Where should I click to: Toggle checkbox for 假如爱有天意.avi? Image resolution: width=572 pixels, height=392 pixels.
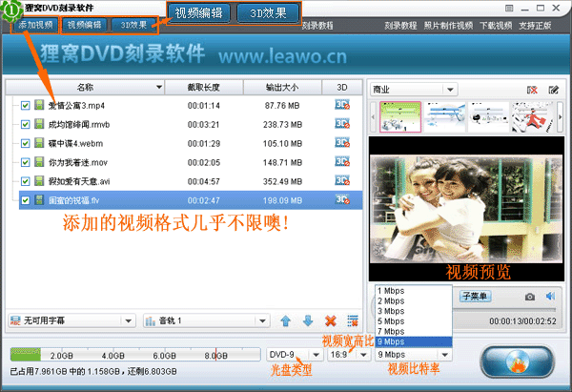pyautogui.click(x=25, y=181)
